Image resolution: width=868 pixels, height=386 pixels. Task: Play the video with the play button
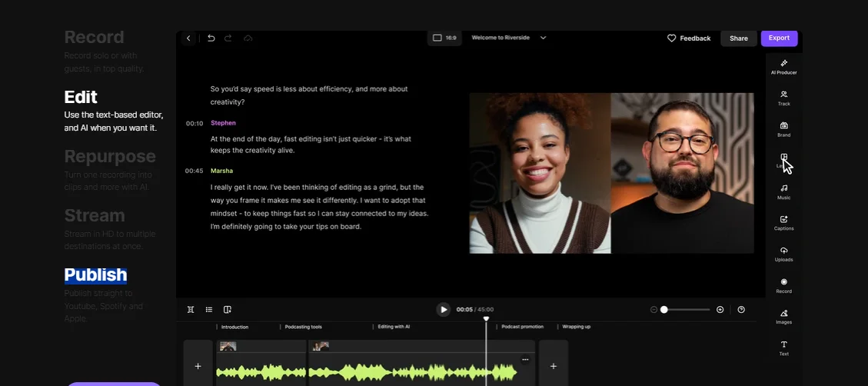[443, 310]
